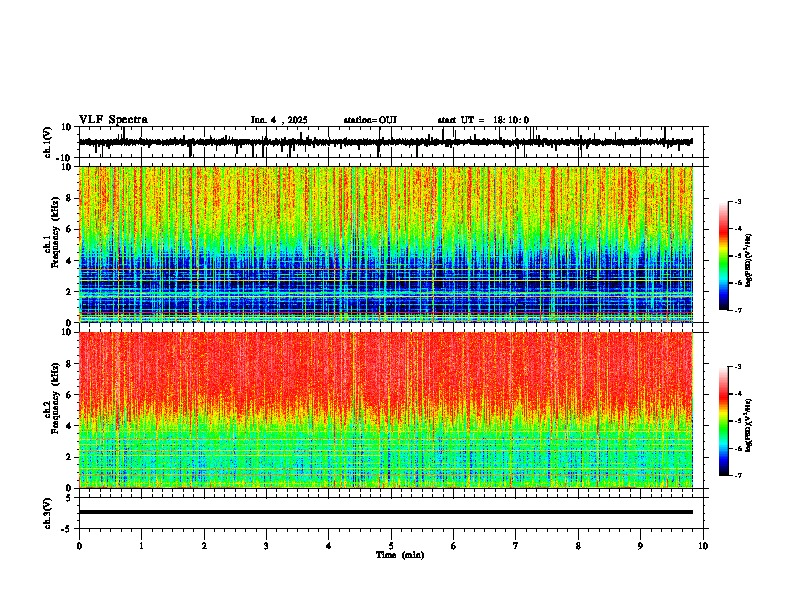The image size is (792, 612).
Task: Select the "start UT = 18:10:0" header text
Action: click(x=483, y=120)
